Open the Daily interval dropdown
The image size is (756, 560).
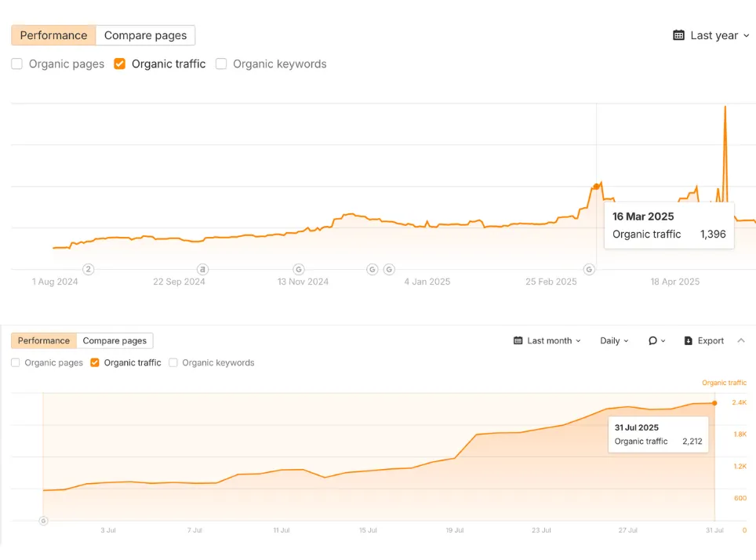(614, 341)
